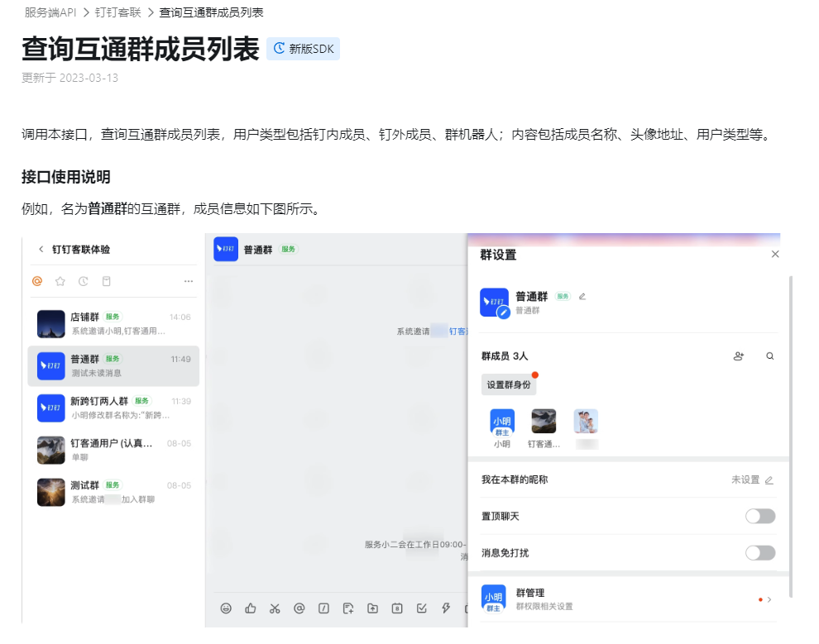This screenshot has height=644, width=819.
Task: Edit group name pencil next to 普通群
Action: [x=582, y=297]
